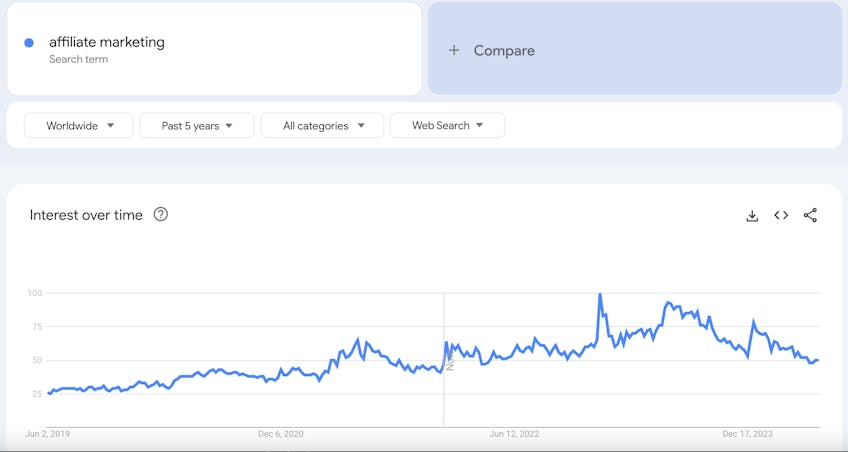
Task: Click the Jun 12, 2022 axis label
Action: click(514, 434)
